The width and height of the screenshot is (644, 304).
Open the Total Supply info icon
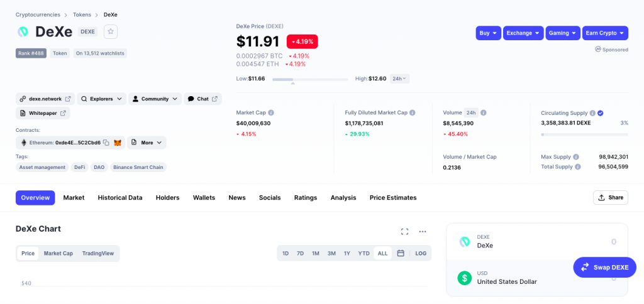point(578,166)
